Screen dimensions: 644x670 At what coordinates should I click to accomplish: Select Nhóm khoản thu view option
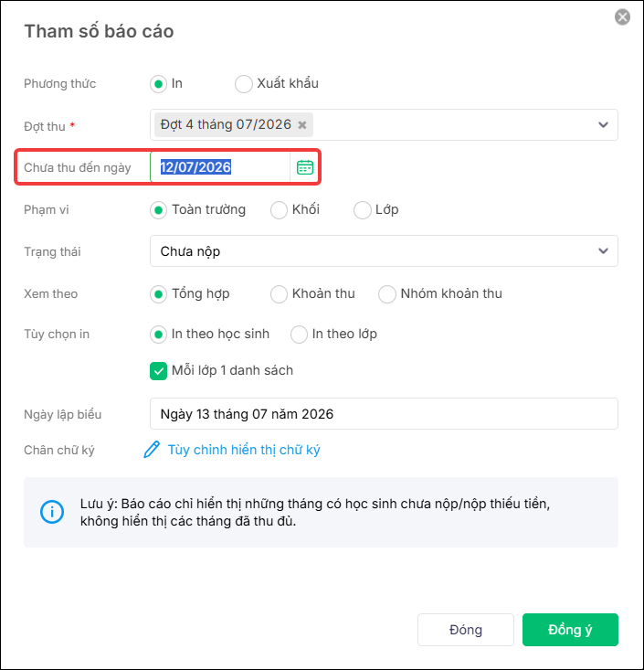coord(387,294)
